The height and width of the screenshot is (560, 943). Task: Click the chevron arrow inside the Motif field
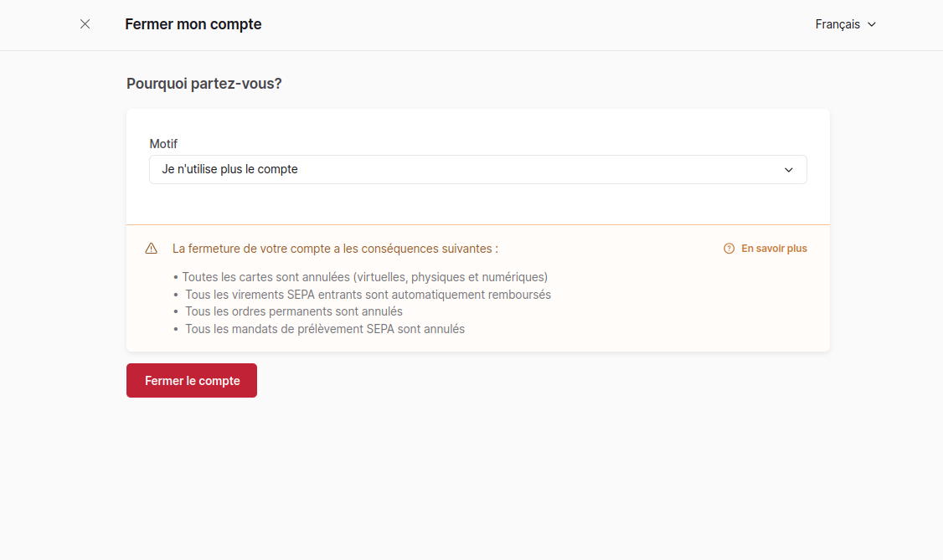coord(788,170)
